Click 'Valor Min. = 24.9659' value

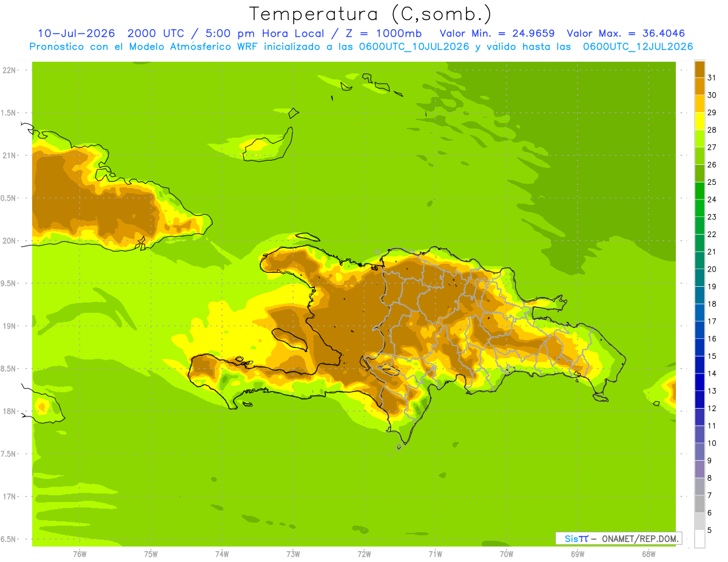pyautogui.click(x=497, y=33)
